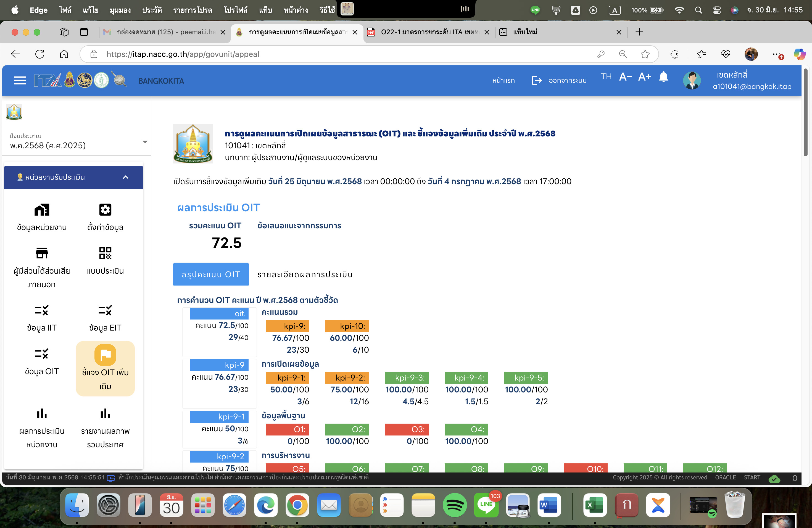Switch language with TH button
The height and width of the screenshot is (528, 812).
point(606,76)
